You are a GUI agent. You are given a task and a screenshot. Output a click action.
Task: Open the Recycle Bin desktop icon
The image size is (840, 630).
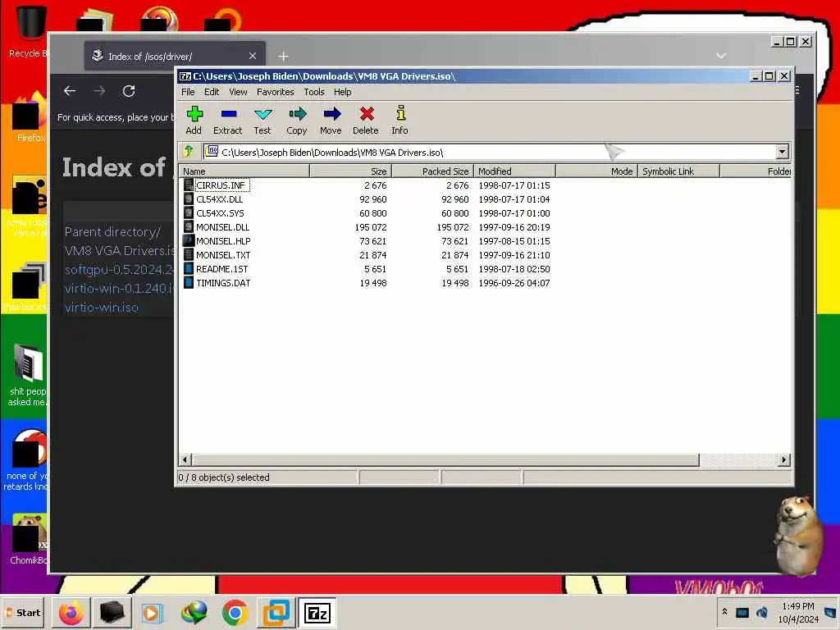point(30,31)
